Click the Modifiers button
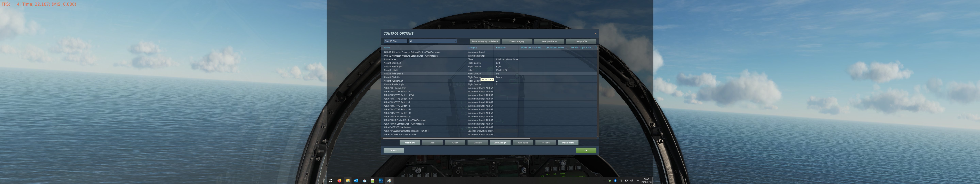 pyautogui.click(x=410, y=142)
